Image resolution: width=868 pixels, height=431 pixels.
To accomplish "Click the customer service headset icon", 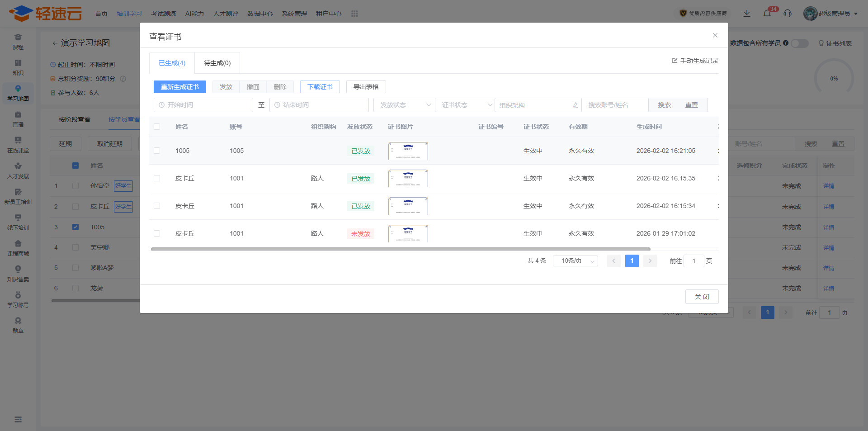I will pos(788,14).
